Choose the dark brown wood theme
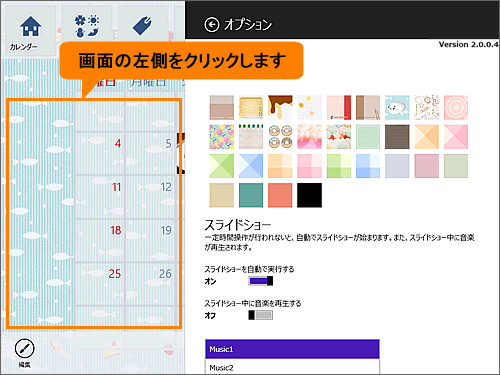500x375 pixels. point(397,137)
